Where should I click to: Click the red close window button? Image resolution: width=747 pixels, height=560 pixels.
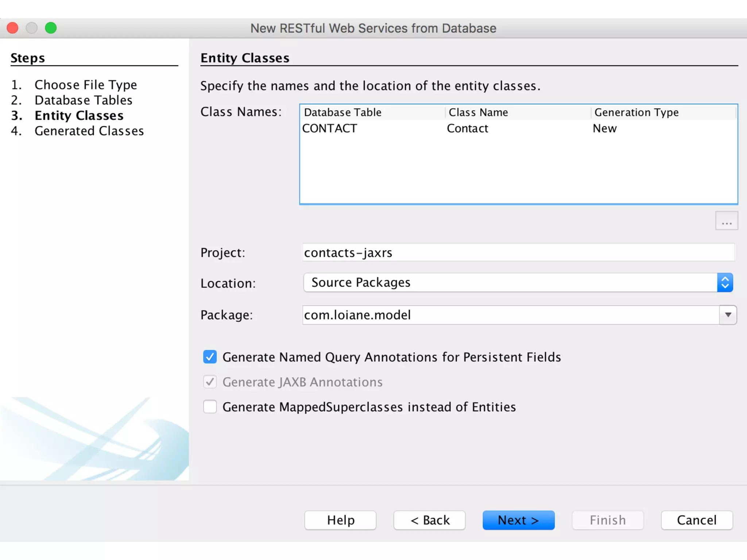click(x=13, y=28)
